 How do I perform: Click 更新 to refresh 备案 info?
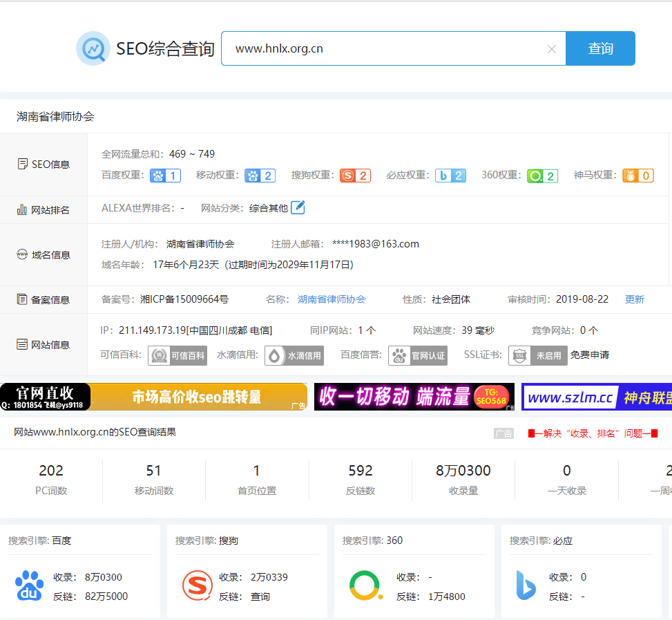[x=635, y=299]
